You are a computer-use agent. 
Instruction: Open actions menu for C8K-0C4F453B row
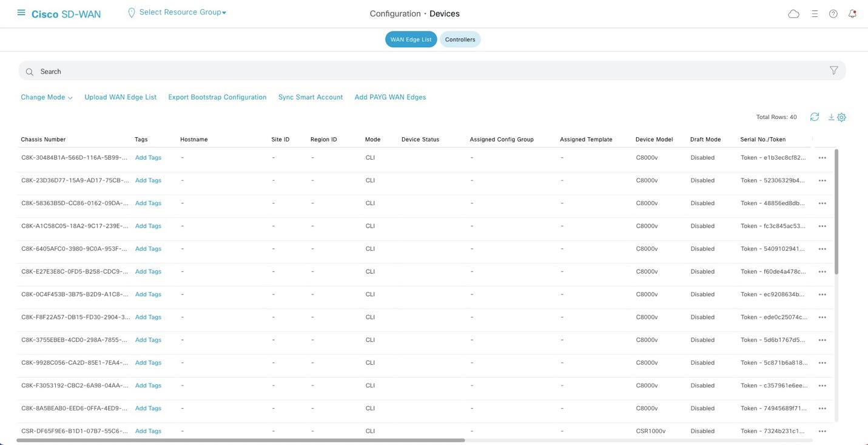pos(822,294)
